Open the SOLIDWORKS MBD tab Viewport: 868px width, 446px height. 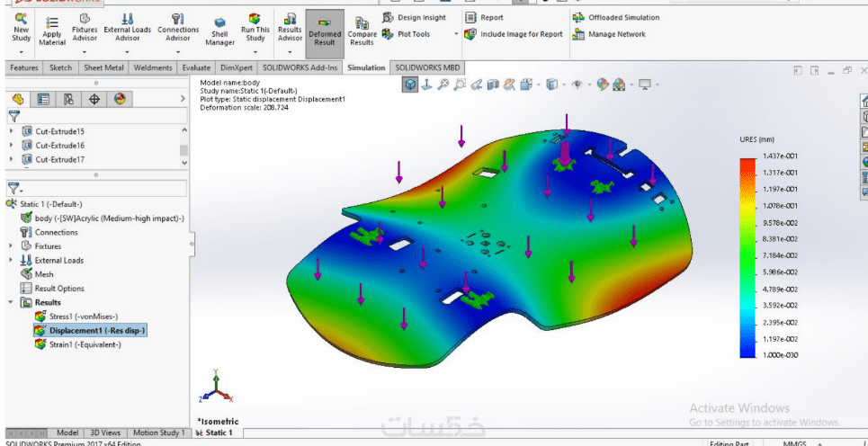[x=426, y=67]
